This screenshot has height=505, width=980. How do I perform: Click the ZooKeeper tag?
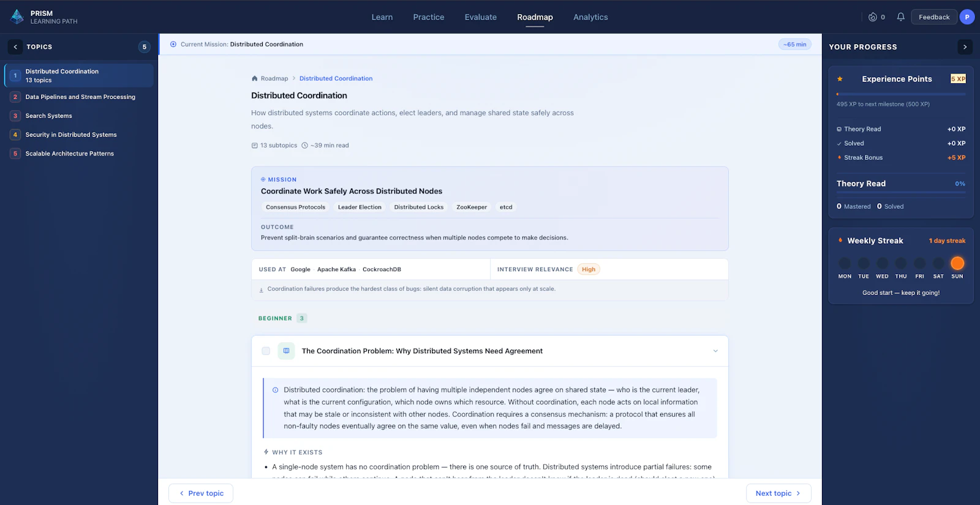pos(472,207)
